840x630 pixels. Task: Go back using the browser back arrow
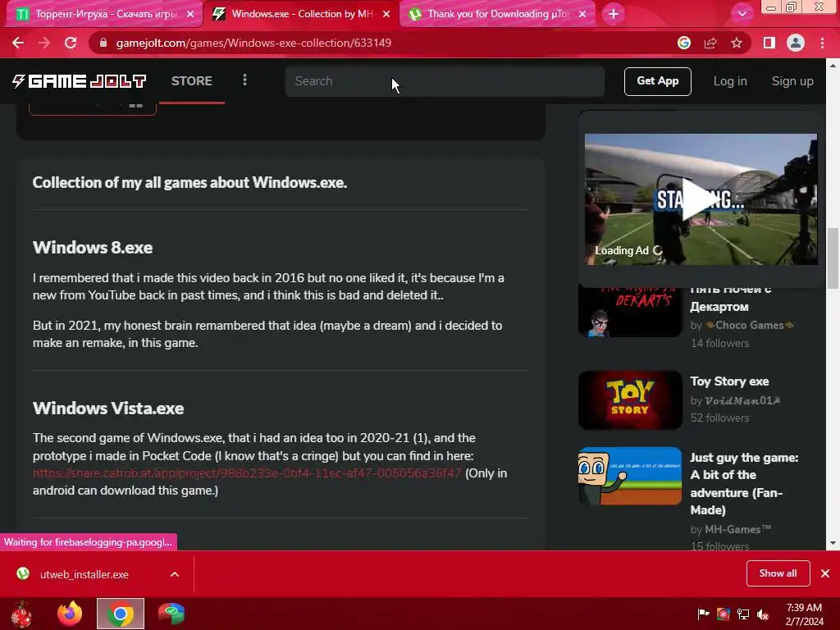pyautogui.click(x=18, y=43)
